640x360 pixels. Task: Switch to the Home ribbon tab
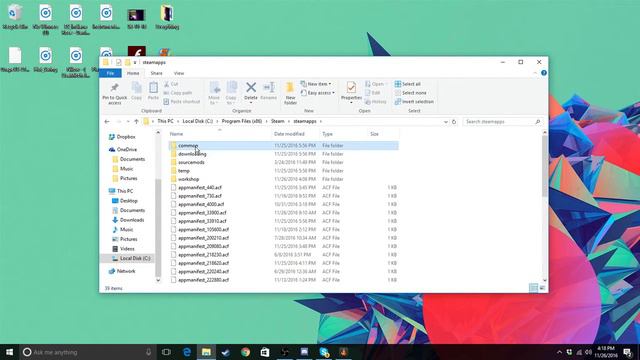pos(133,73)
